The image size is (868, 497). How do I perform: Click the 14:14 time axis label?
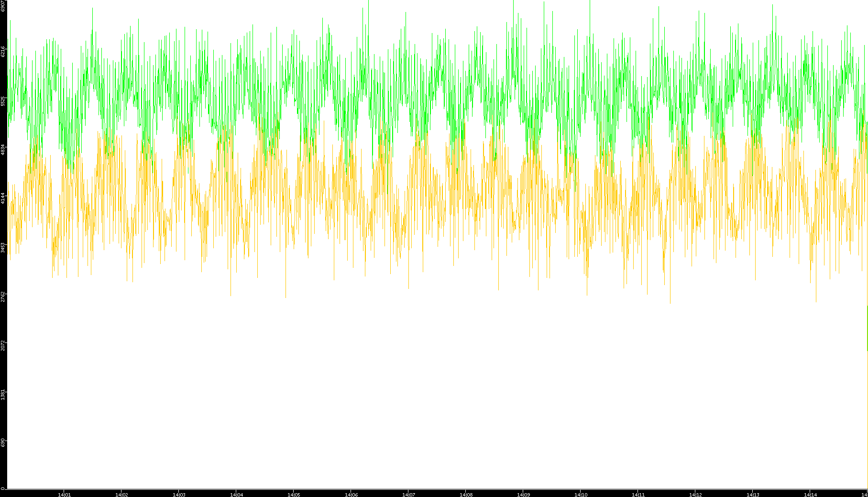810,495
